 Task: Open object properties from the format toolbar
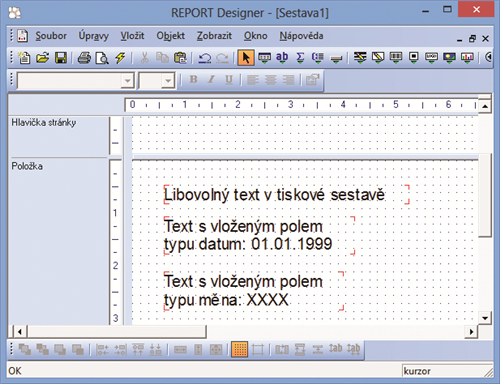(313, 80)
